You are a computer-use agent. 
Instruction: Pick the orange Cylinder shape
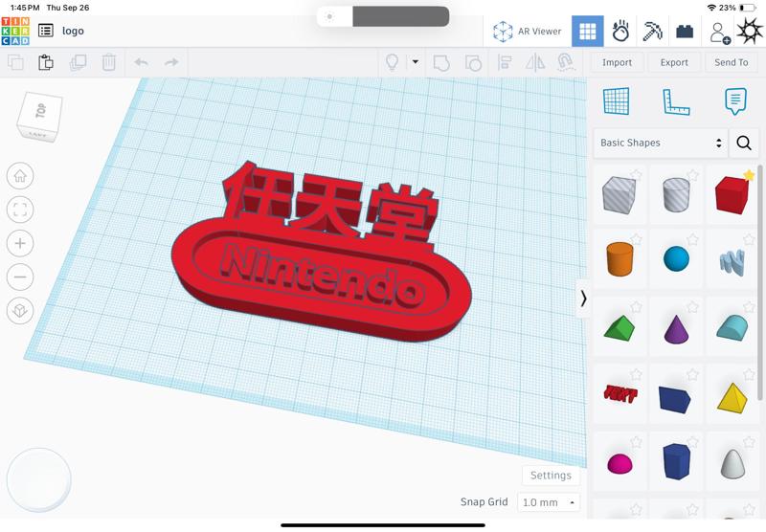(620, 258)
